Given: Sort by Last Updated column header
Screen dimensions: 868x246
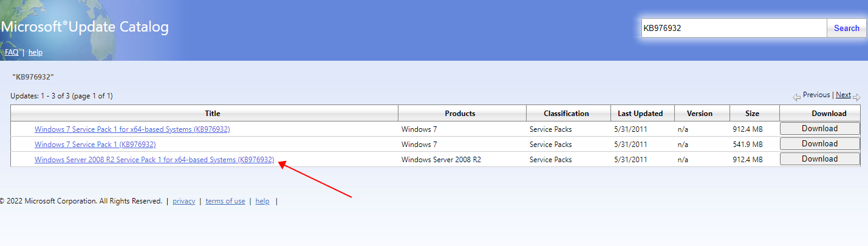Looking at the screenshot, I should pos(640,114).
